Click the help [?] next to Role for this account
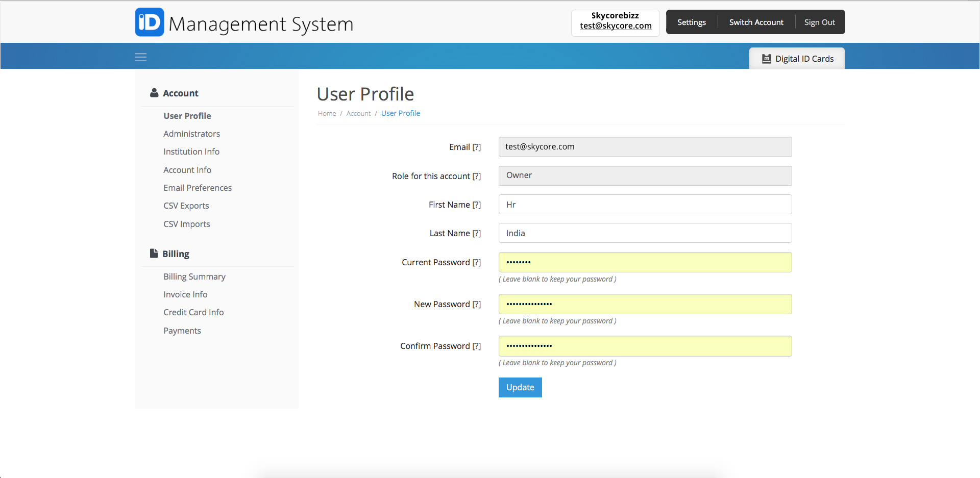Viewport: 980px width, 478px height. [x=477, y=176]
